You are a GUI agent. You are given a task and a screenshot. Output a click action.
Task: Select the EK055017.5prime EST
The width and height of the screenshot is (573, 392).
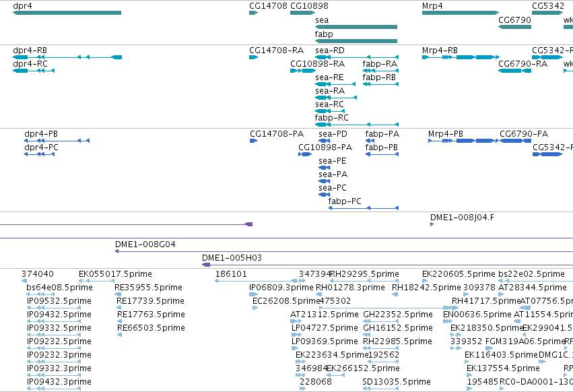(96, 281)
